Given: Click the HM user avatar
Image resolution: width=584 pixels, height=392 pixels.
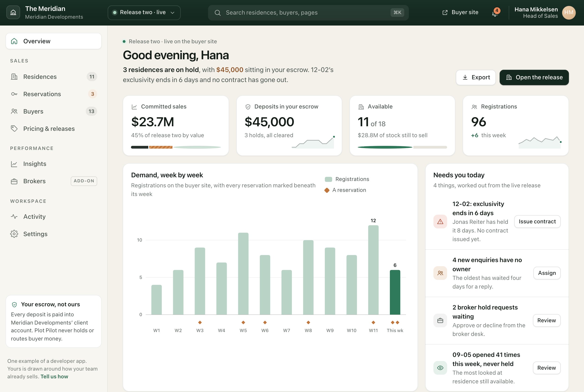Looking at the screenshot, I should (569, 13).
